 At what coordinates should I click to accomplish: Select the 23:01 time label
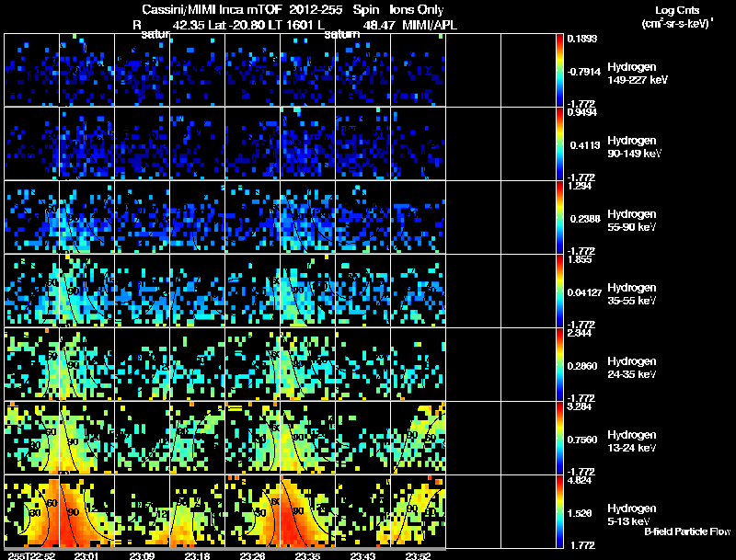(x=86, y=555)
